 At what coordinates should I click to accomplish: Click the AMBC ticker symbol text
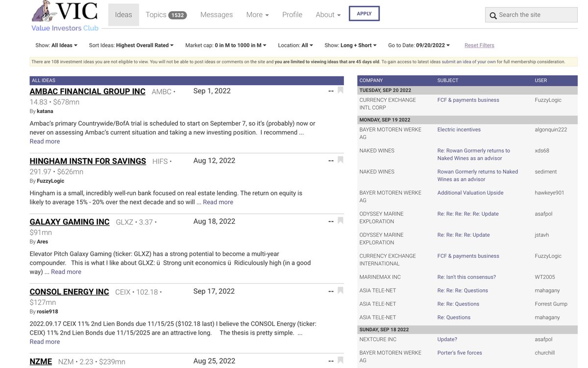tap(161, 92)
